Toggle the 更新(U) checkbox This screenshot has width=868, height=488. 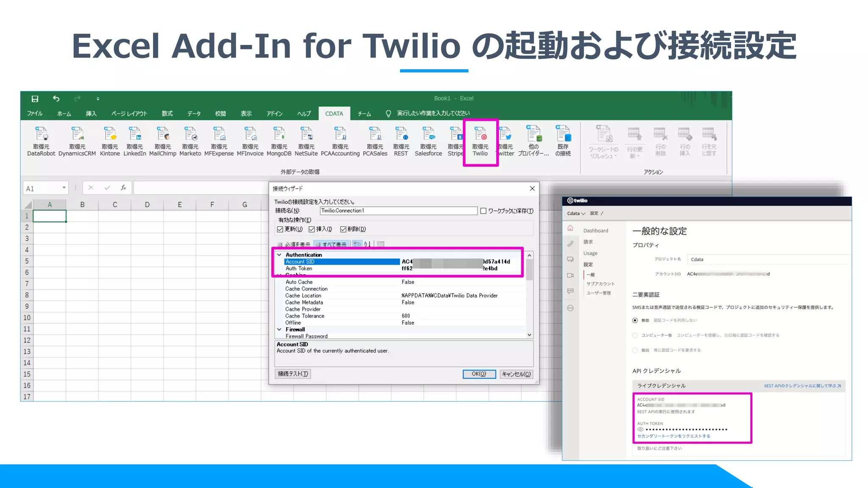pos(280,229)
